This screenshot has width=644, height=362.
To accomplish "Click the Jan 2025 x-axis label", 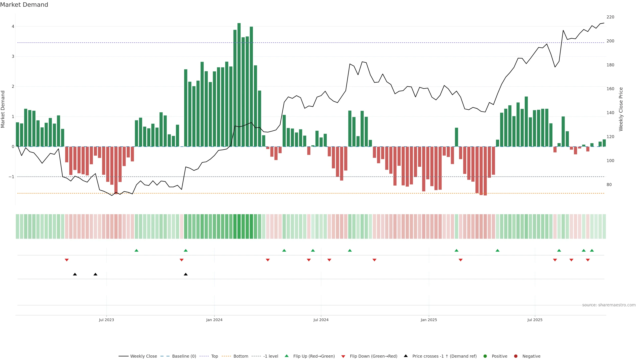I will [x=429, y=320].
